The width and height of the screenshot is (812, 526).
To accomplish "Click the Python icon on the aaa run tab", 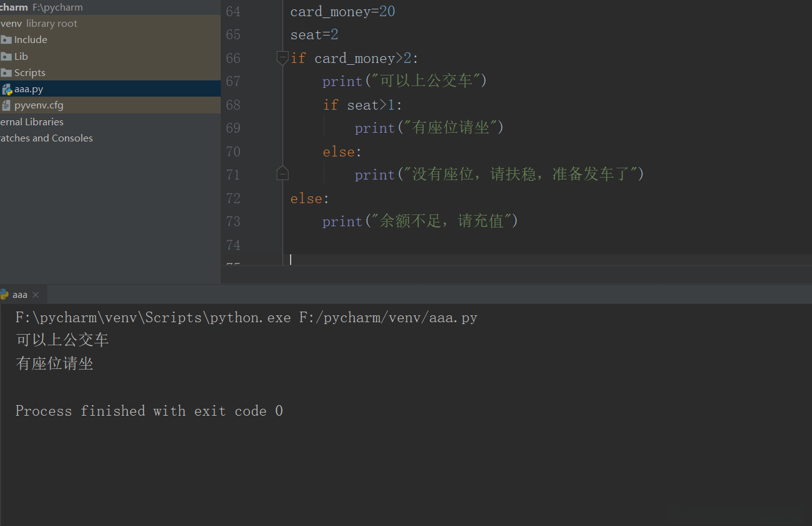I will [x=4, y=295].
